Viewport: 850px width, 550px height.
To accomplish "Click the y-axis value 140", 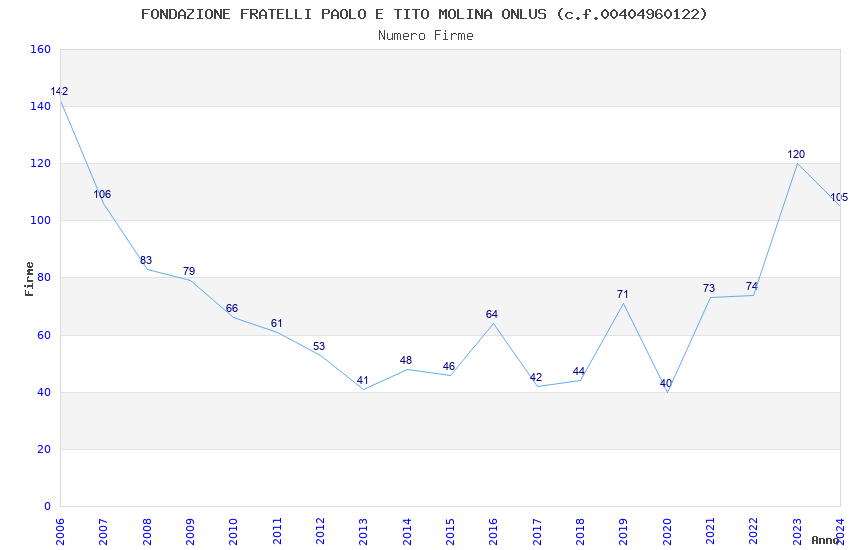I will [40, 106].
